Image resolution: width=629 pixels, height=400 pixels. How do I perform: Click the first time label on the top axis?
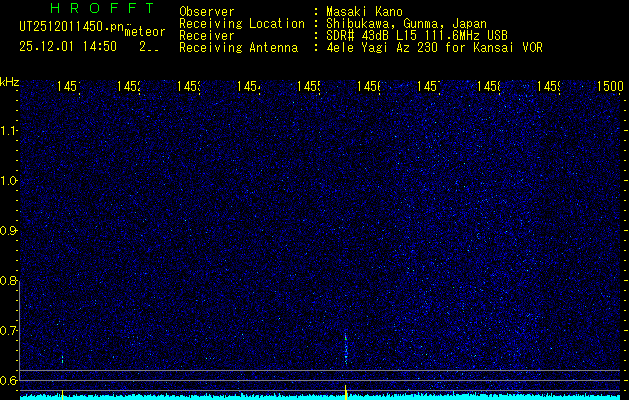click(x=69, y=88)
